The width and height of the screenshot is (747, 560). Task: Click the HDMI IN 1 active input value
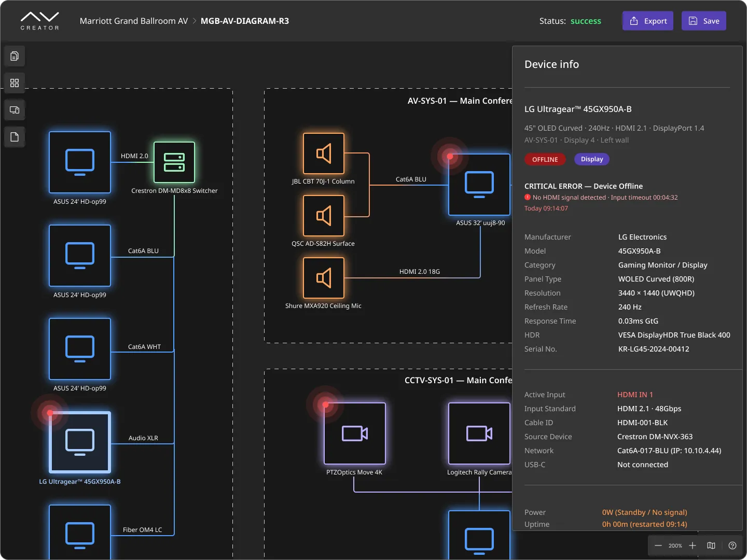[635, 395]
